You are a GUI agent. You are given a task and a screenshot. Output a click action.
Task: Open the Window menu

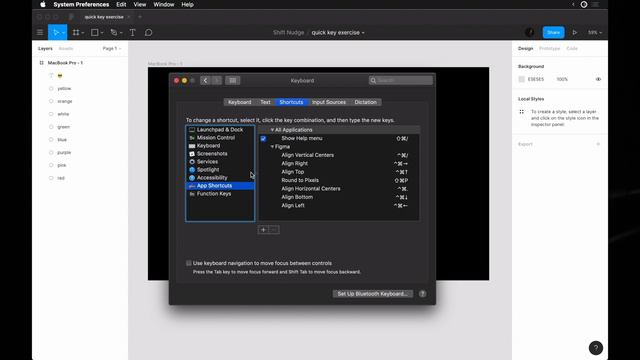point(164,4)
